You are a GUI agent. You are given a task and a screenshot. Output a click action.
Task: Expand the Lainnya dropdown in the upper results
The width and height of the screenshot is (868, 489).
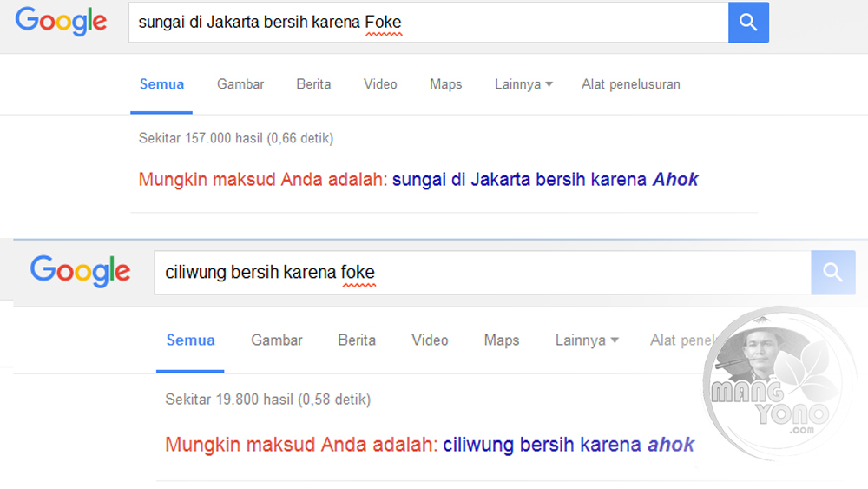tap(523, 84)
